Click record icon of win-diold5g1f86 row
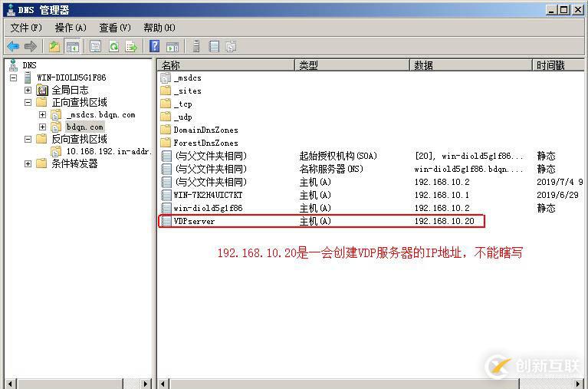 [x=166, y=208]
